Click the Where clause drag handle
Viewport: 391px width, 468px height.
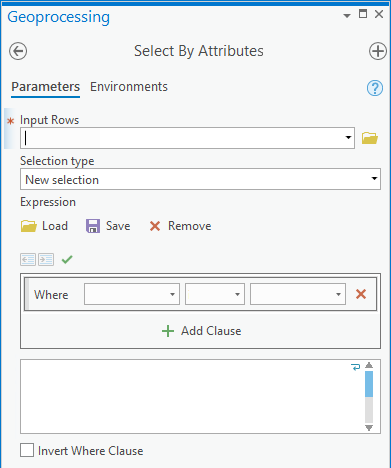27,294
